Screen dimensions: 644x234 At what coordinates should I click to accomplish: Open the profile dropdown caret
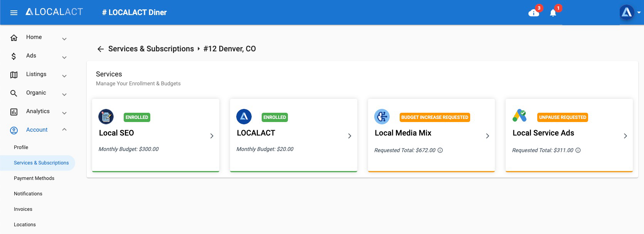pyautogui.click(x=639, y=13)
